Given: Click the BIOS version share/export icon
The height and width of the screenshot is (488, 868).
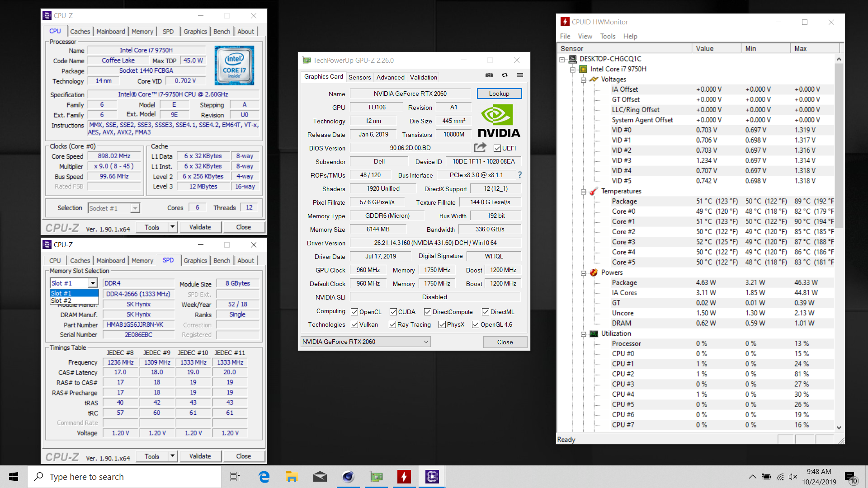Looking at the screenshot, I should coord(480,147).
